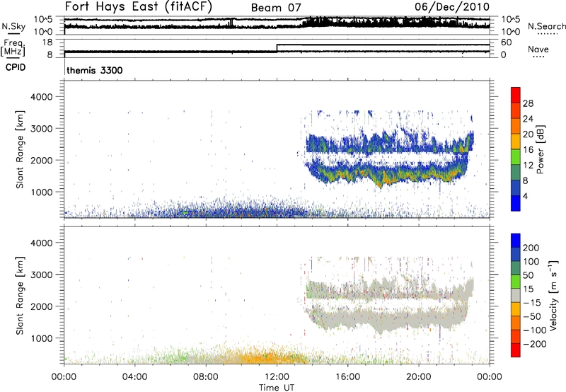Click the '20:00' time axis label
Image resolution: width=566 pixels, height=392 pixels.
419,377
